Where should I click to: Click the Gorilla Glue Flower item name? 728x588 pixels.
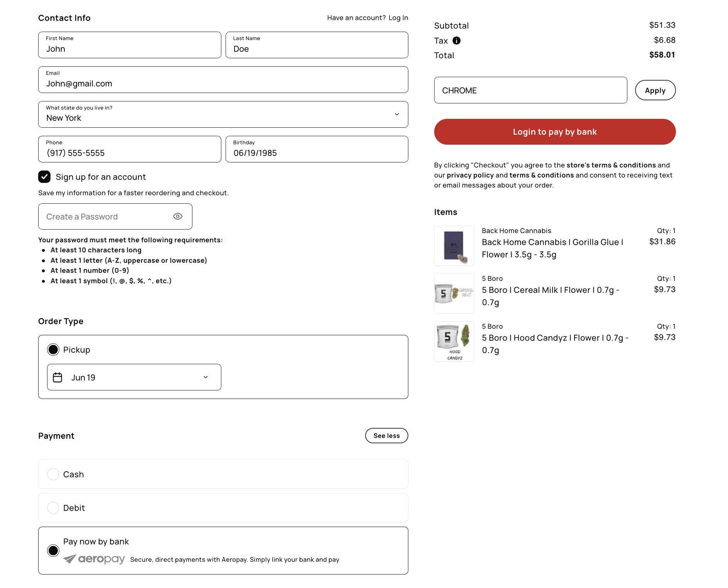(553, 248)
